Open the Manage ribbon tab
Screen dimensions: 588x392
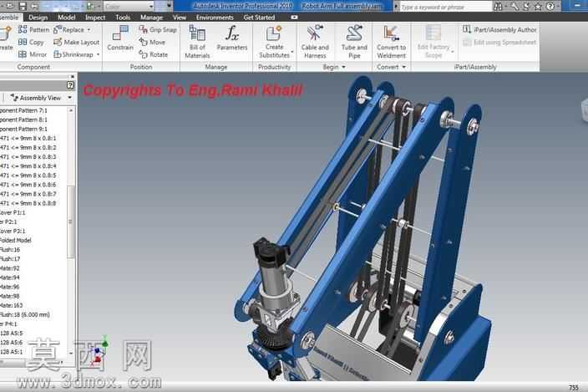(151, 18)
